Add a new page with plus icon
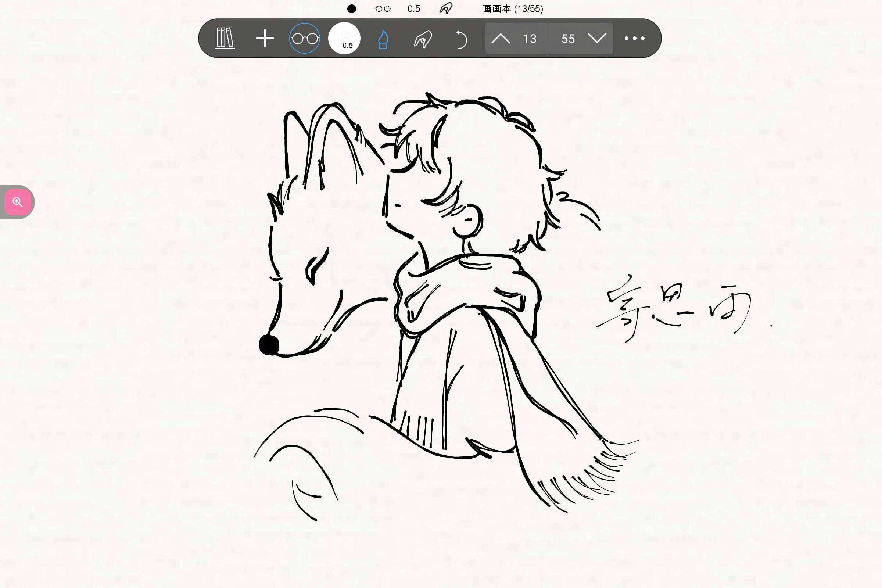The height and width of the screenshot is (588, 882). pyautogui.click(x=265, y=38)
